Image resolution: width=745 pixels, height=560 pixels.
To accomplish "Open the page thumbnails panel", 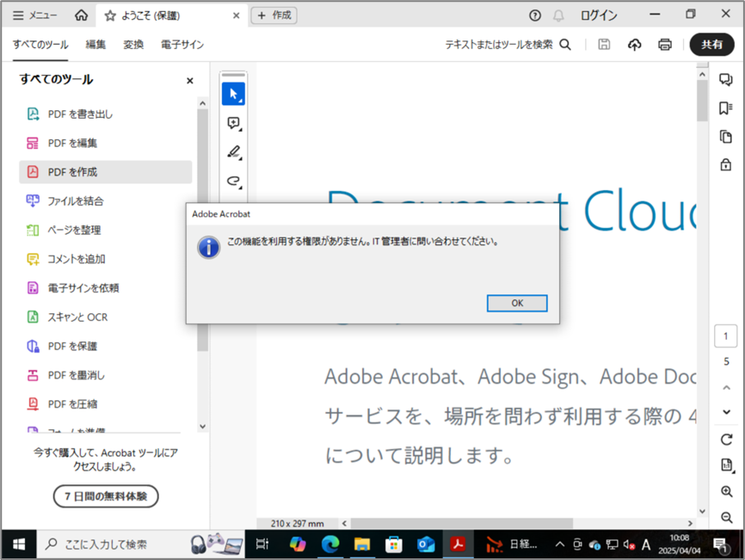I will click(725, 136).
